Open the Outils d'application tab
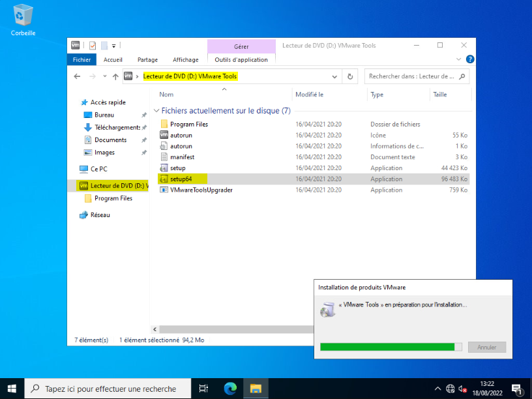Viewport: 532px width, 399px height. click(x=241, y=59)
